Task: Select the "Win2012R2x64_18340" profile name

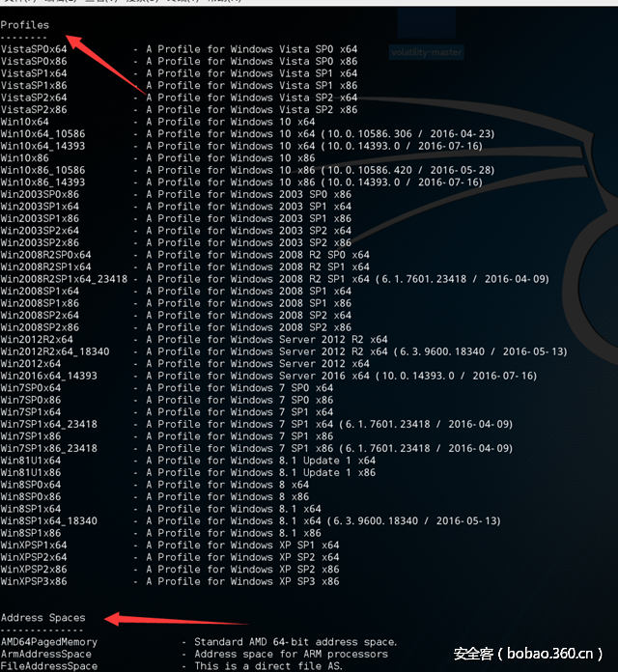Action: 55,351
